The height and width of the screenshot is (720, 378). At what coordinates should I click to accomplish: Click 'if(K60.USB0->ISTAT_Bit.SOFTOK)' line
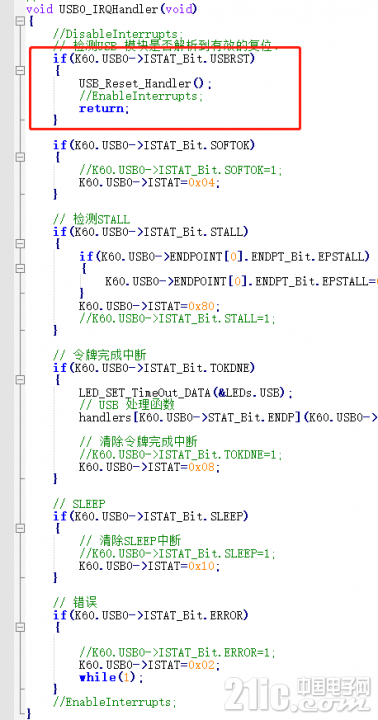pyautogui.click(x=154, y=145)
